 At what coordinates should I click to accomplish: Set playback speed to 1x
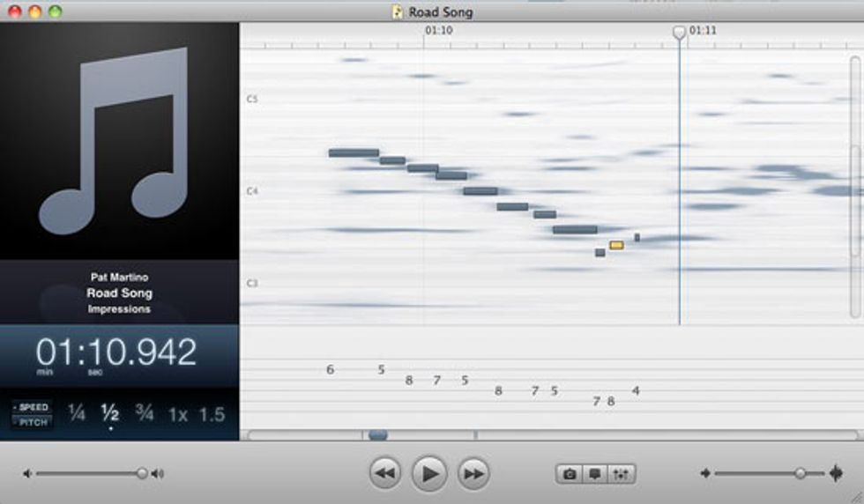tap(178, 414)
